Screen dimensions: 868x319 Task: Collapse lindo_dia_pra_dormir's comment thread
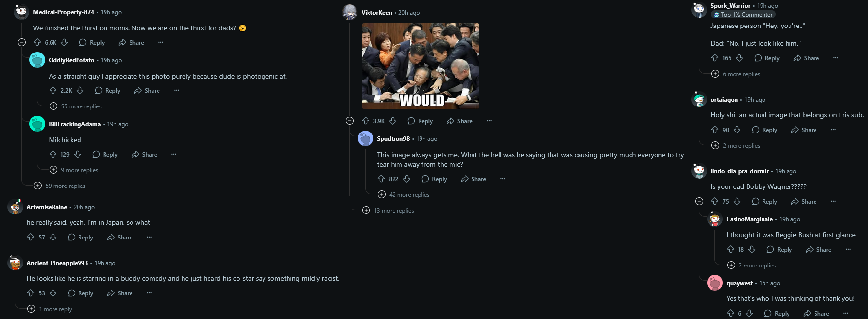point(699,202)
